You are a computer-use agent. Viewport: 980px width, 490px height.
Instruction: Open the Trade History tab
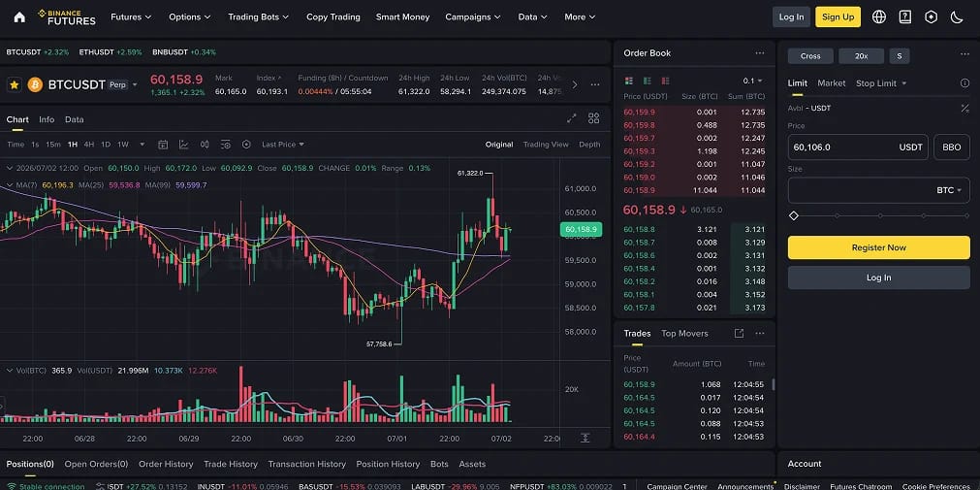coord(231,465)
